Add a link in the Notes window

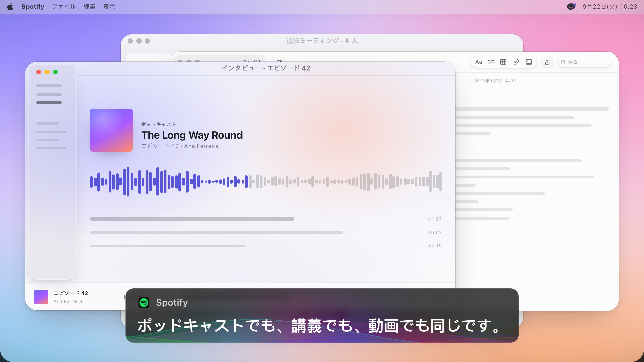pyautogui.click(x=516, y=62)
